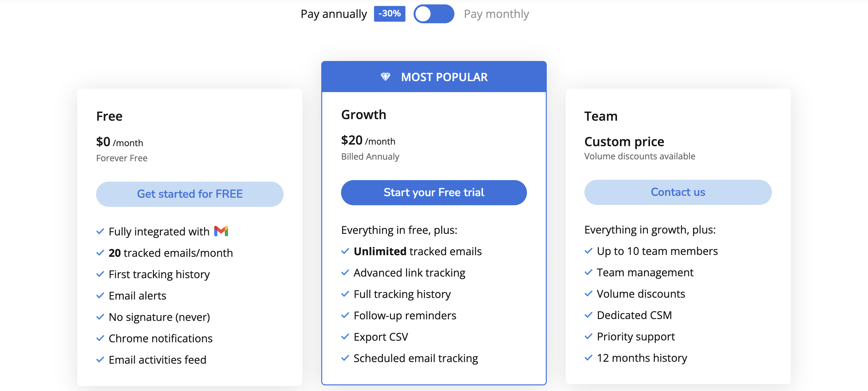This screenshot has height=391, width=868.
Task: Click Get started for FREE button
Action: click(x=190, y=194)
